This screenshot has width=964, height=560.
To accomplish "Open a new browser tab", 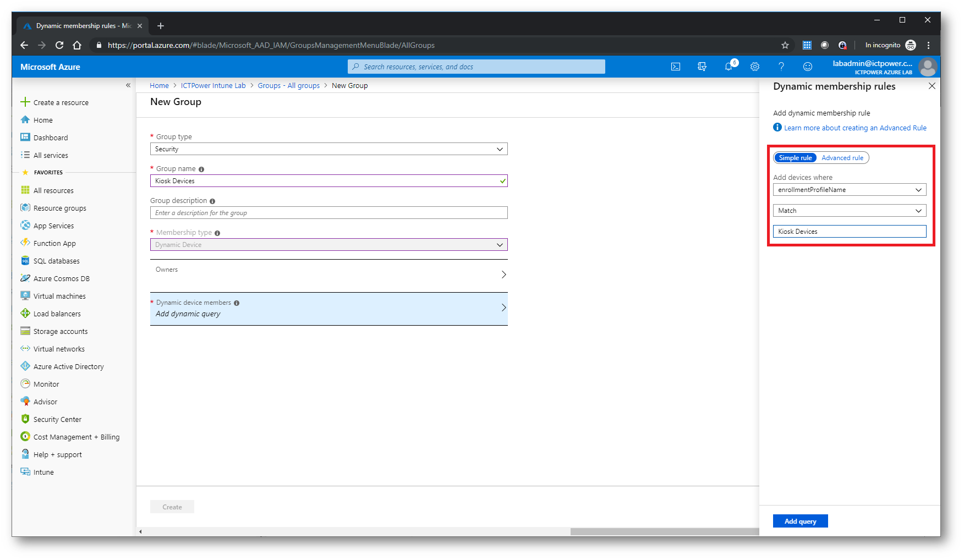I will (161, 26).
